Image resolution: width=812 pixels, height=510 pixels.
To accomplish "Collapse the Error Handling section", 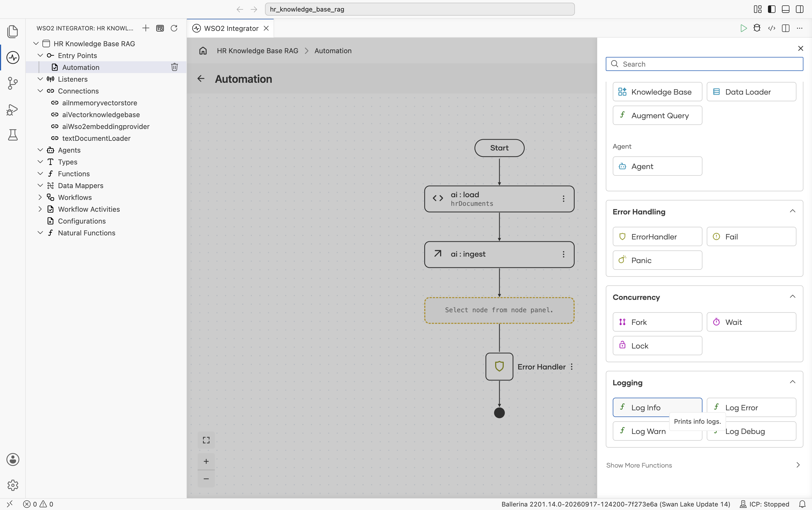I will tap(792, 211).
